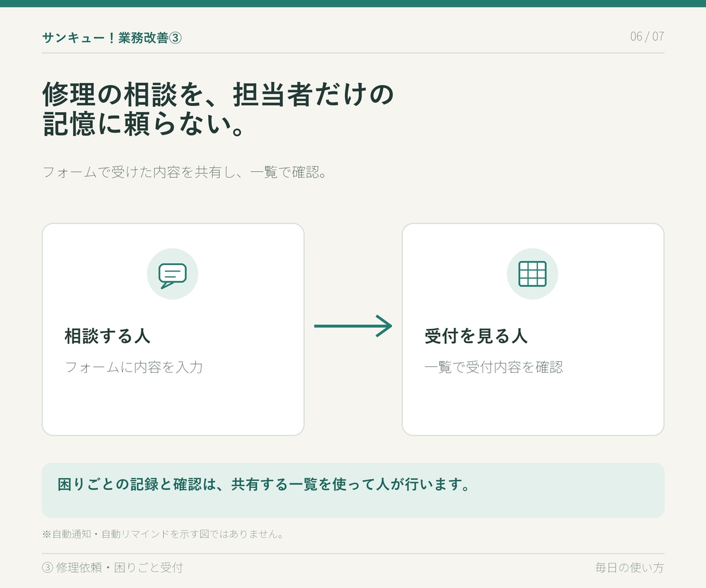Click the headline 修理の相談を、担当者だけの

[218, 94]
